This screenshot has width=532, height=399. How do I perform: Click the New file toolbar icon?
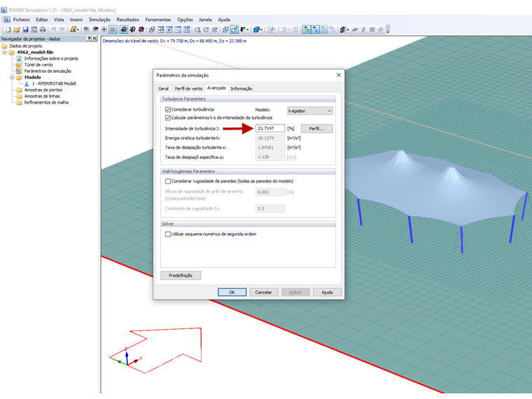point(8,30)
